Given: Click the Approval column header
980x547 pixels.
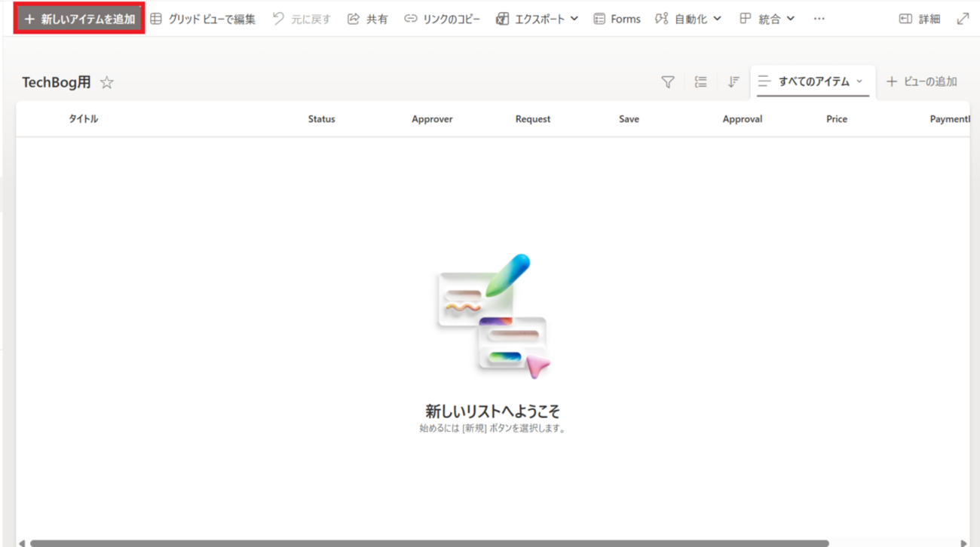Looking at the screenshot, I should pyautogui.click(x=743, y=119).
